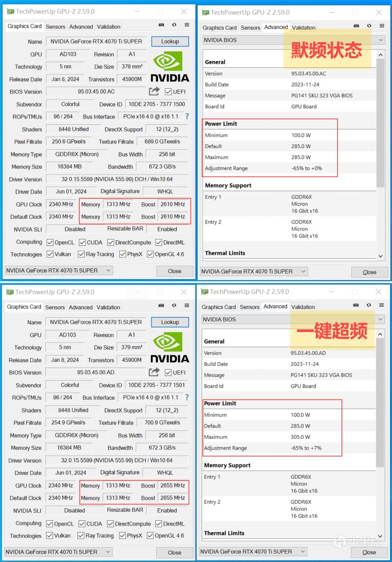This screenshot has height=562, width=392.
Task: Click the camera screenshot icon in 默频状态 window
Action: pyautogui.click(x=356, y=26)
